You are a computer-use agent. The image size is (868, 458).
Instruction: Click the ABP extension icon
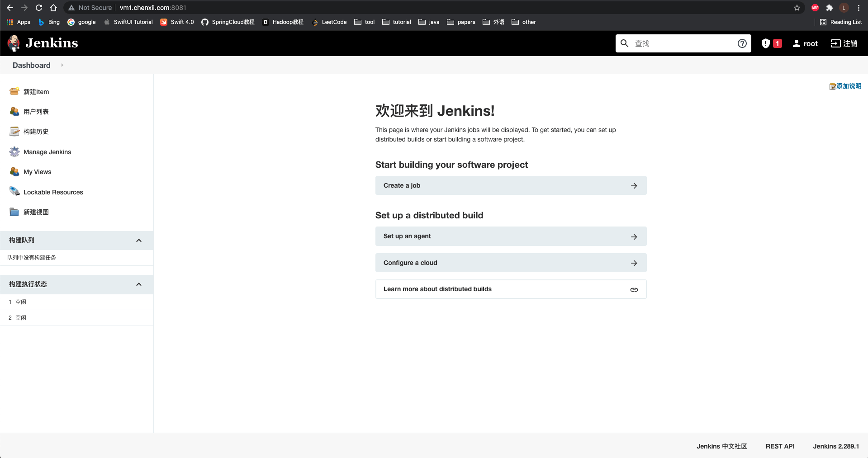pyautogui.click(x=815, y=8)
